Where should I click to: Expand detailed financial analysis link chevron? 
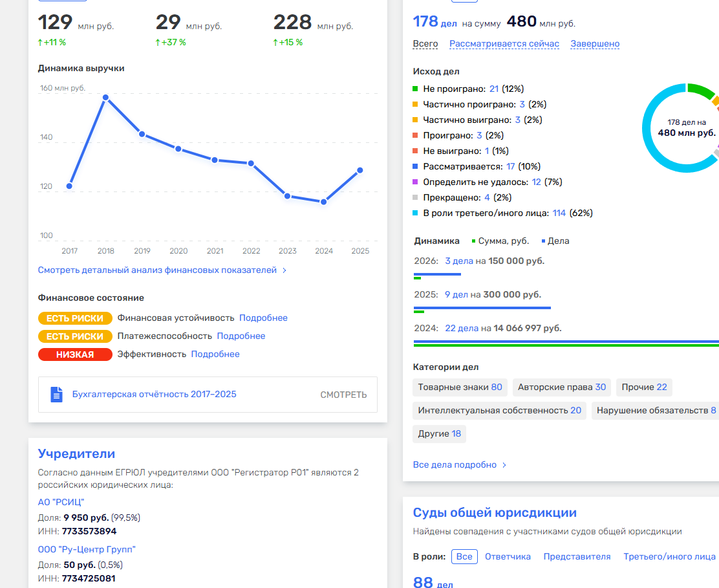284,270
